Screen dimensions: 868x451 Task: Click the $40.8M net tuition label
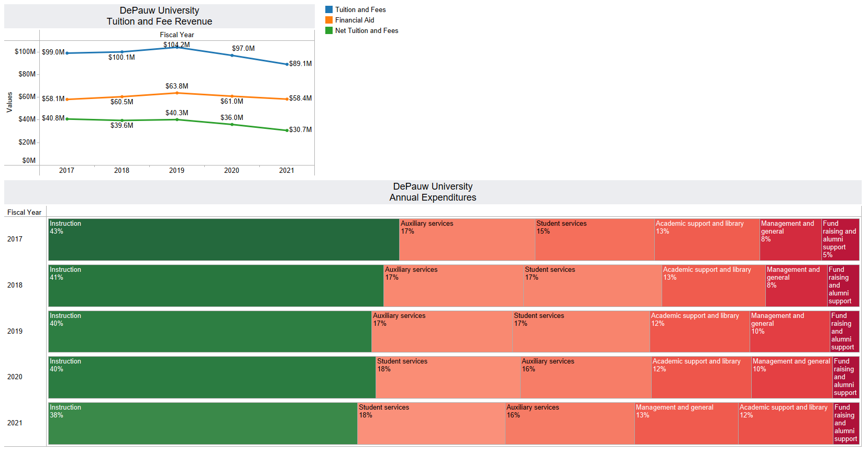(x=53, y=118)
